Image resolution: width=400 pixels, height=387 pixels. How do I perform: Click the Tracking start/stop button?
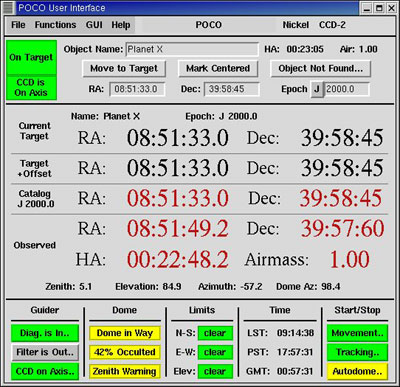coord(357,352)
